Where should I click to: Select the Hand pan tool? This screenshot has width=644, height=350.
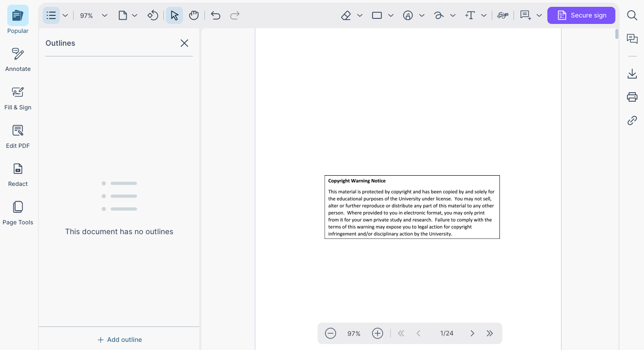pyautogui.click(x=194, y=15)
